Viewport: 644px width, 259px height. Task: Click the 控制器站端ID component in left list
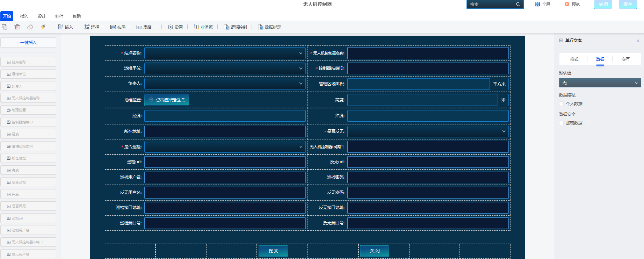point(28,122)
